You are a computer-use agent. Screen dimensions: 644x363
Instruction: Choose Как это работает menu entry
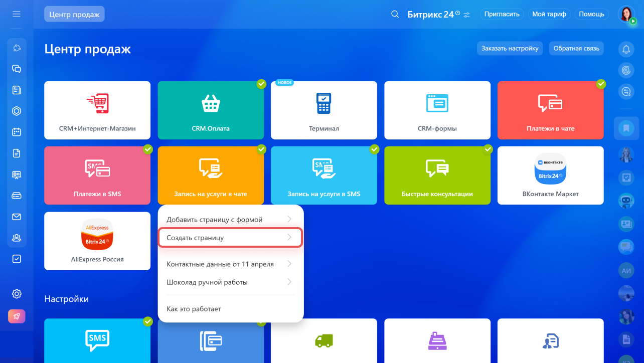pos(194,309)
